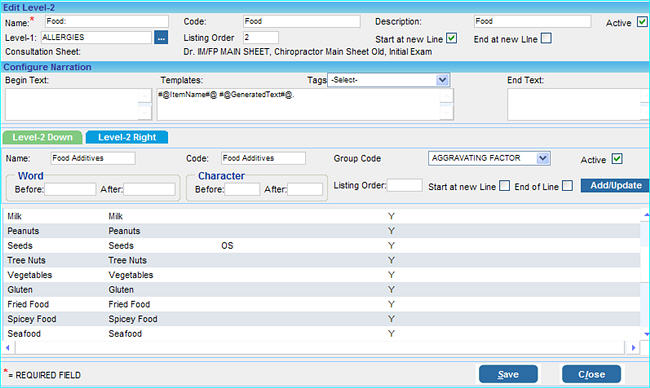Click the Character After field
The width and height of the screenshot is (650, 388).
tap(305, 189)
